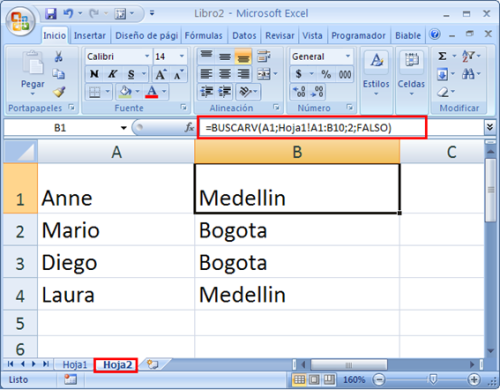Screen dimensions: 500x390
Task: Increase the font size
Action: coord(161,74)
